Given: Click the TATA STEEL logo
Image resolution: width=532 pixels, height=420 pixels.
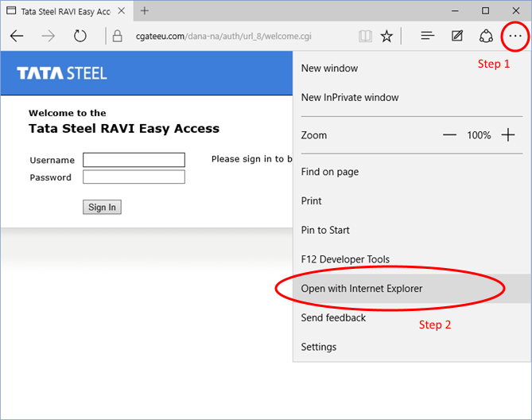Looking at the screenshot, I should coord(62,73).
